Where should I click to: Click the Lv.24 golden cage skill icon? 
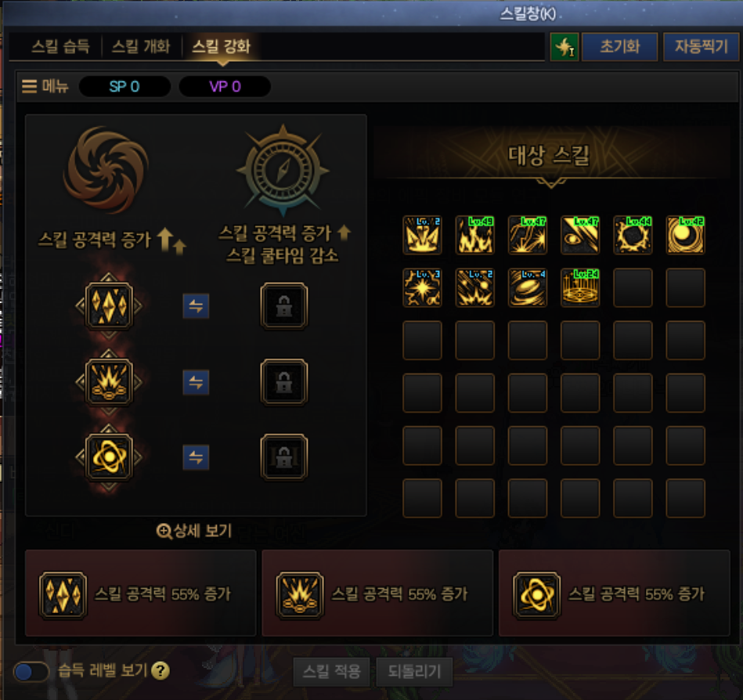[x=580, y=287]
